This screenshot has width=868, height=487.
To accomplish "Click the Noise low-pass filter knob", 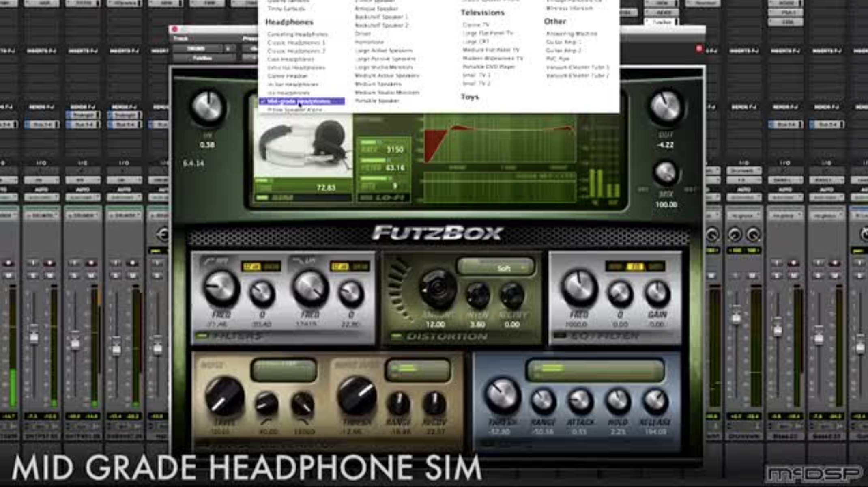I will click(x=303, y=403).
